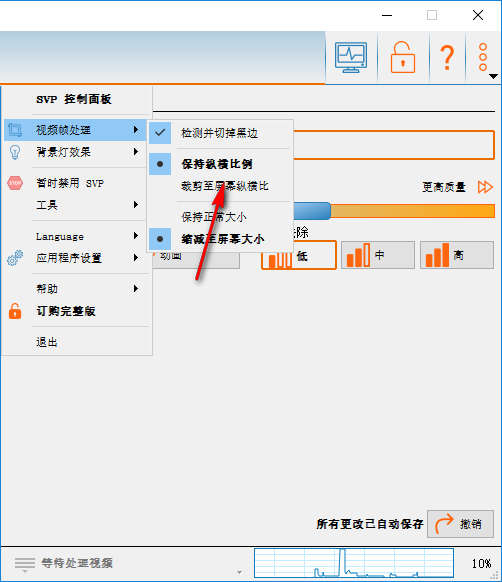Click the bar chart icon on 高 button
The image size is (502, 582).
pyautogui.click(x=437, y=255)
